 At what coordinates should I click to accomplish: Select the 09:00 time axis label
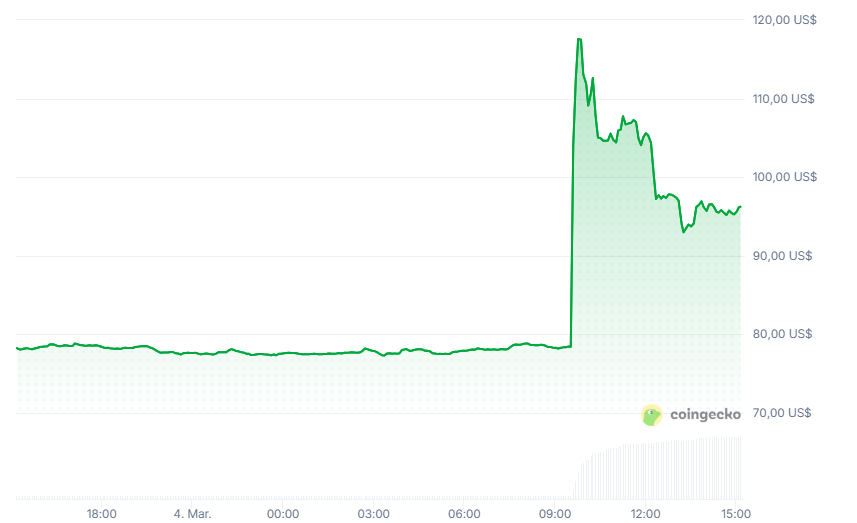(555, 514)
